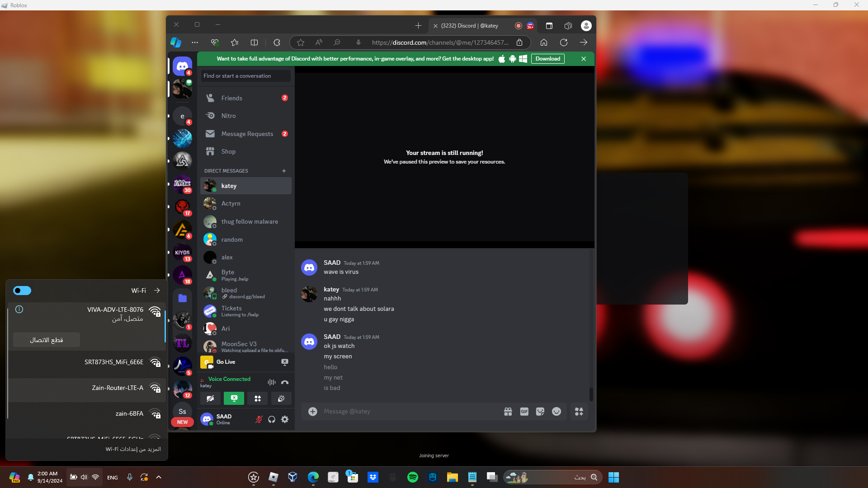Open Spotify from the taskbar
Screen dimensions: 868x488
(413, 477)
